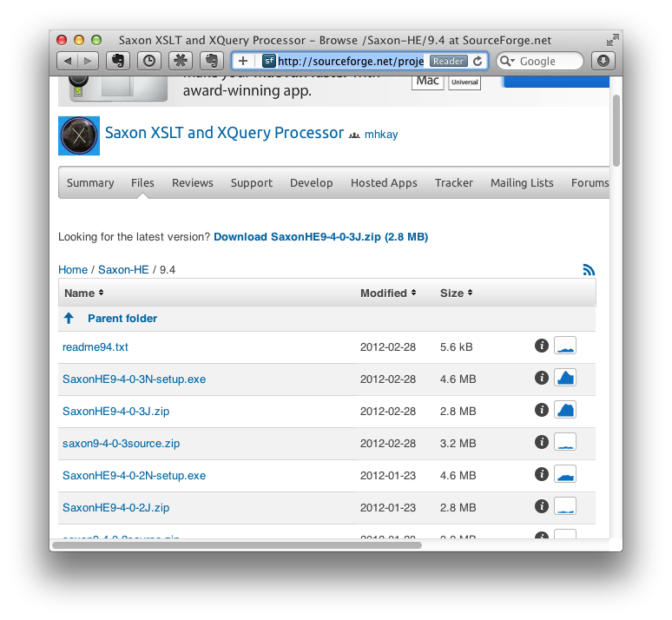View download stats chart for readme94.txt

(x=565, y=345)
